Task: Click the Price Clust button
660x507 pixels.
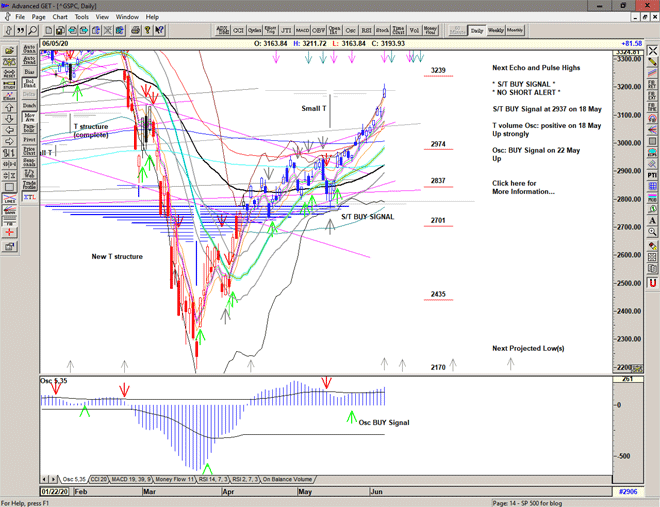Action: coord(29,151)
